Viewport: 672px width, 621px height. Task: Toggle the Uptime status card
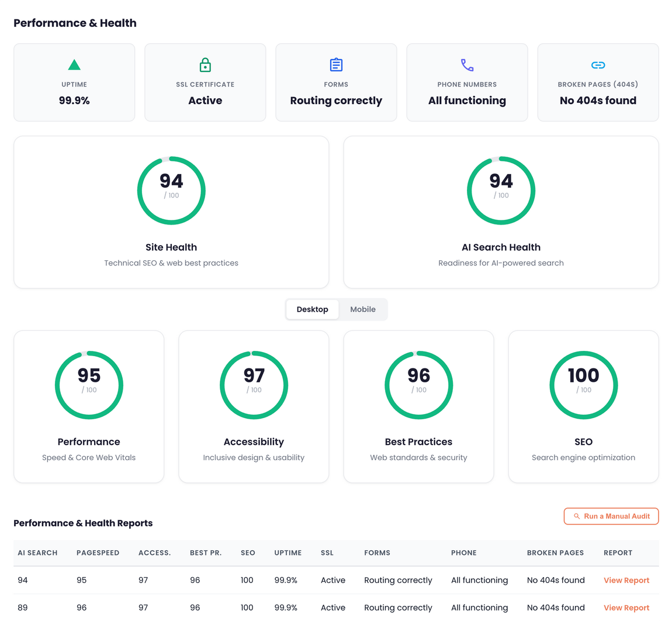coord(74,82)
